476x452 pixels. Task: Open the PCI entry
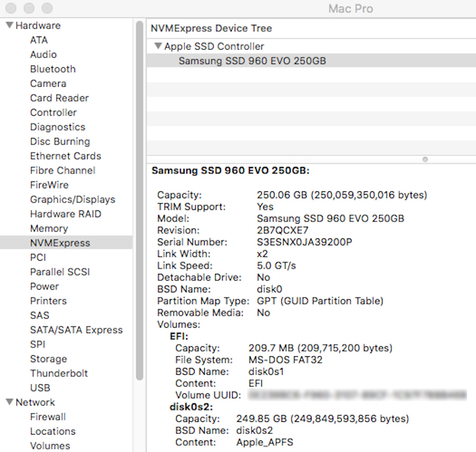38,257
